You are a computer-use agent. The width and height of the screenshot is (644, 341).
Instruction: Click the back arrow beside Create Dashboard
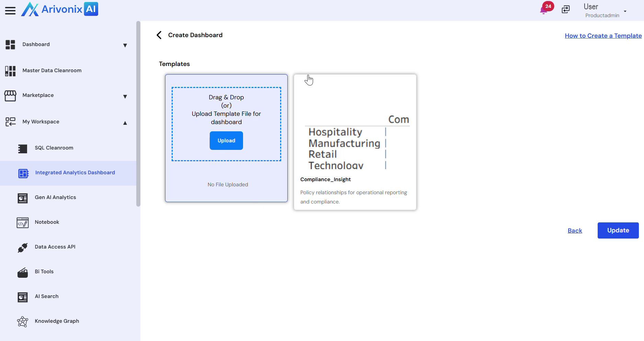[159, 35]
